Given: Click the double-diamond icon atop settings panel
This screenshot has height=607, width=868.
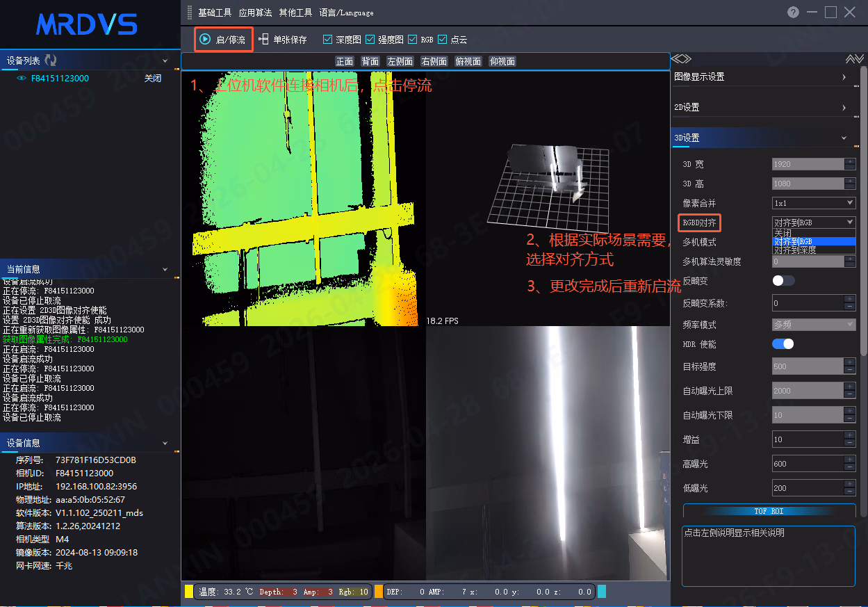Looking at the screenshot, I should (x=681, y=59).
